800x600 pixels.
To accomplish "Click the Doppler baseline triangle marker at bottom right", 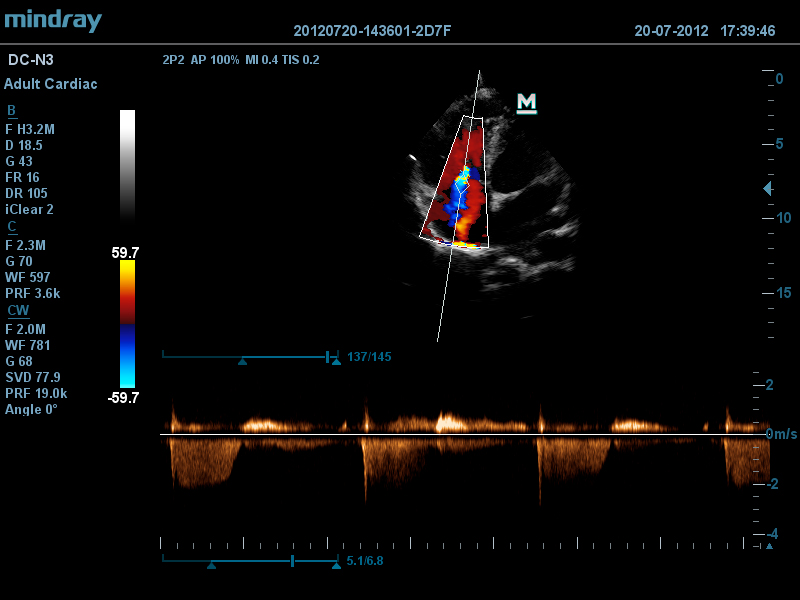I will 769,546.
